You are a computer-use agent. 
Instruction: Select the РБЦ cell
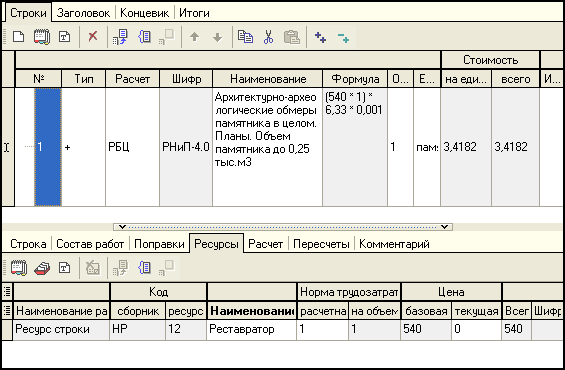[132, 147]
